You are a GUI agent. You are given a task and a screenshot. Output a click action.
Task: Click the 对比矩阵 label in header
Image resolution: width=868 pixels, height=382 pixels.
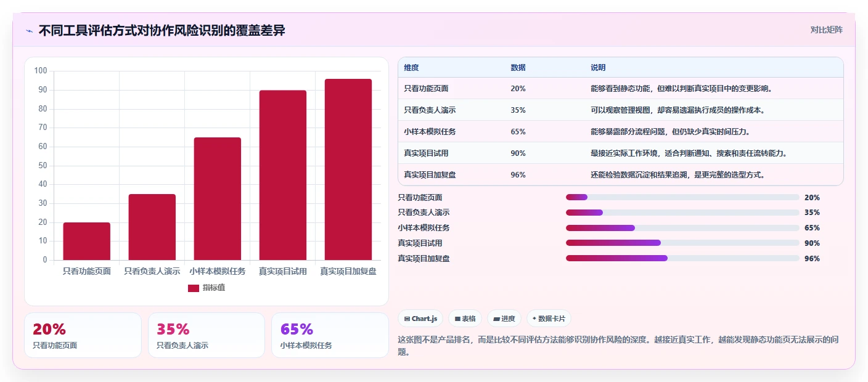coord(826,30)
